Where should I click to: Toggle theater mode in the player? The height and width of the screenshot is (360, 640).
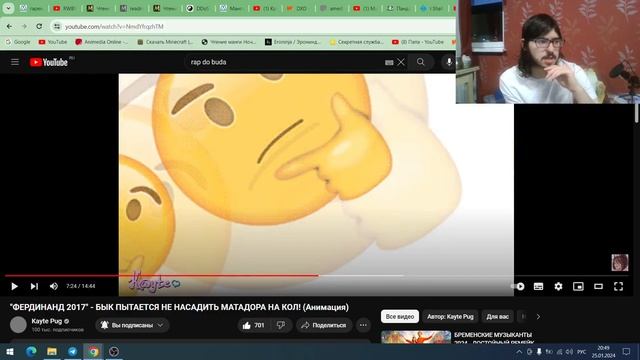[598, 287]
